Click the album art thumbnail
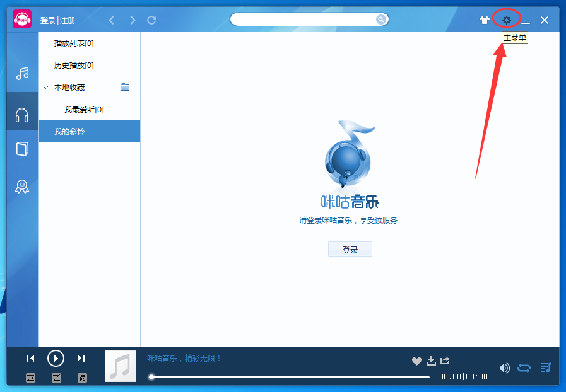 click(x=121, y=366)
